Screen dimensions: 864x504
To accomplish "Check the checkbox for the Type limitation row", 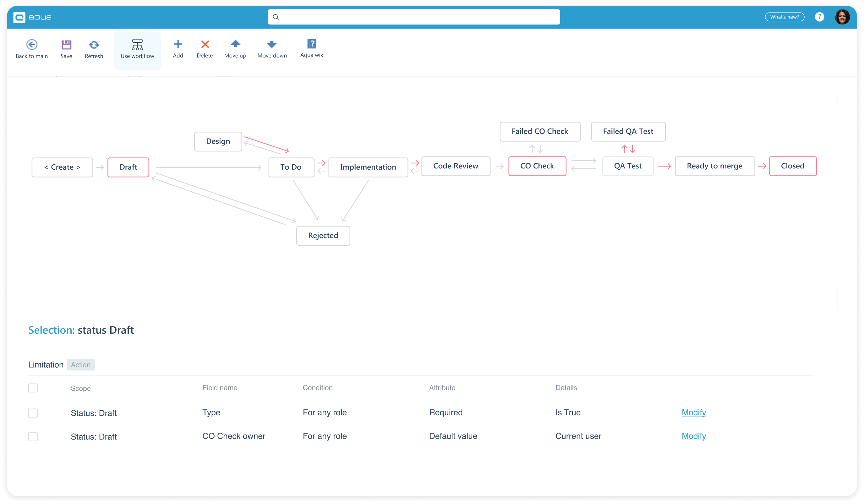I will coord(33,413).
